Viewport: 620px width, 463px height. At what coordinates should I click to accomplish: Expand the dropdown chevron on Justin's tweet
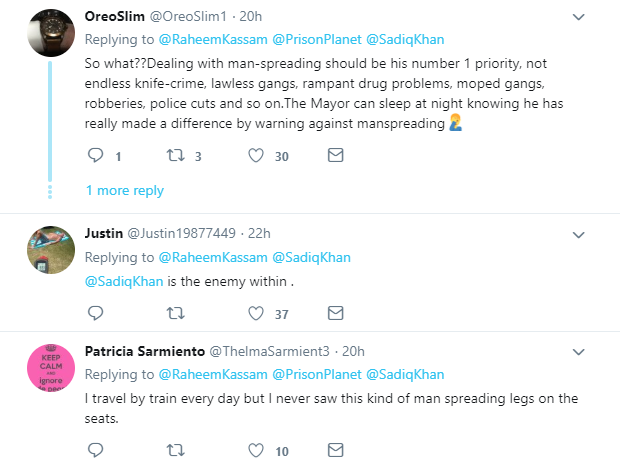point(578,235)
